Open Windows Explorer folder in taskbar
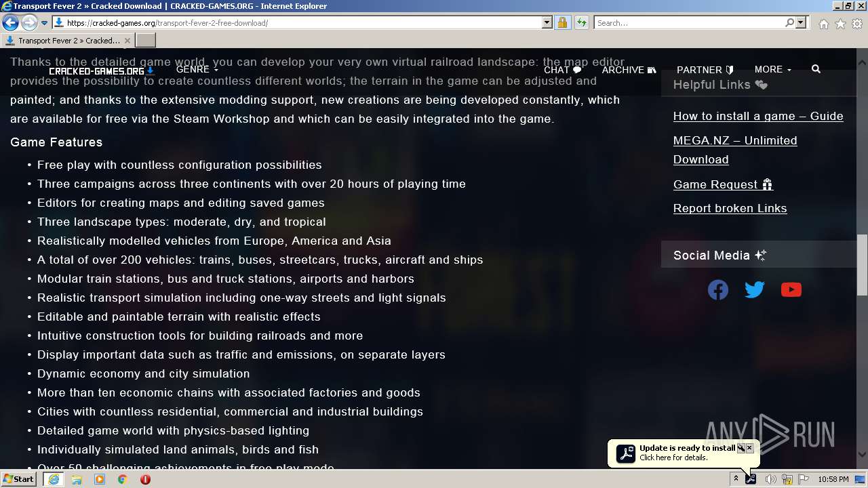Screen dimensions: 868x488 coord(77,479)
